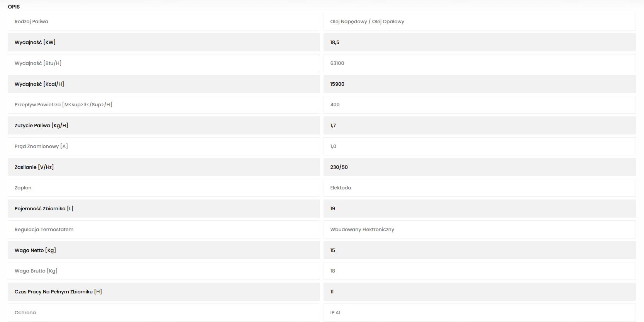
Task: Select the Pojemność Zbiornika [L] label
Action: [44, 209]
